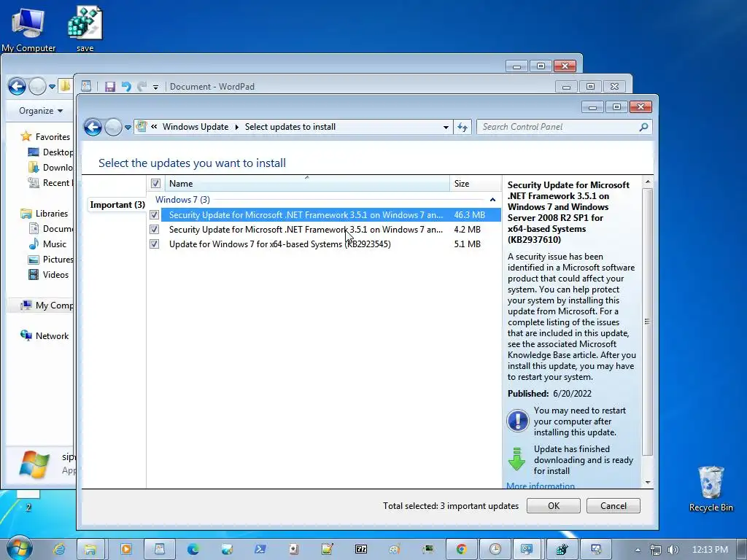Click the details pane vertical scrollbar thumb
This screenshot has height=560, width=747.
(x=648, y=322)
